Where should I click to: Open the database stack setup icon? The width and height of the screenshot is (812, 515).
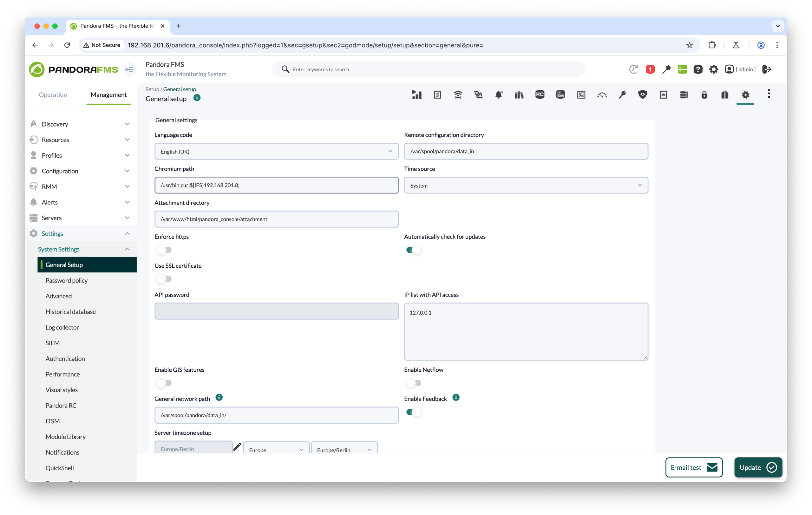click(x=684, y=95)
